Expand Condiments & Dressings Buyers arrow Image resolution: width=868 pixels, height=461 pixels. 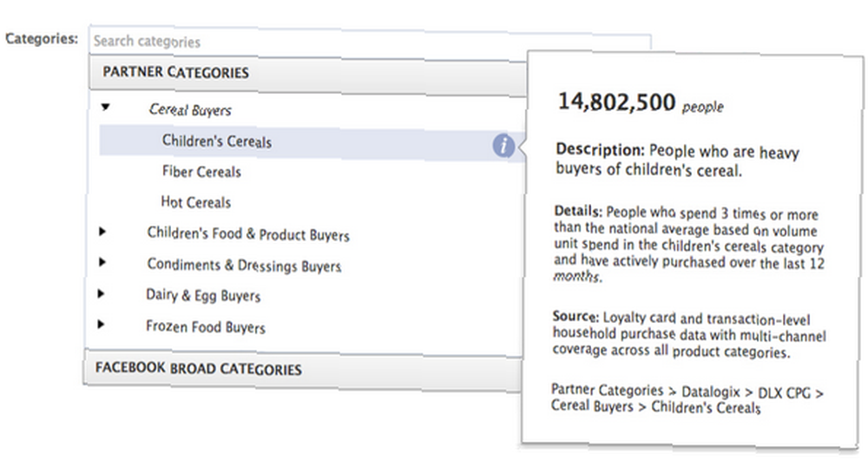pyautogui.click(x=102, y=262)
